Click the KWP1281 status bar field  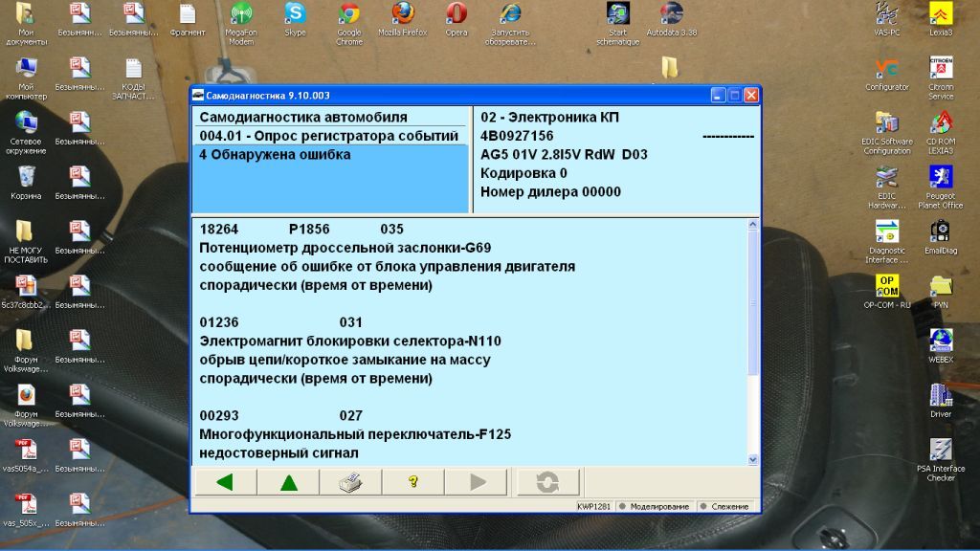pyautogui.click(x=593, y=507)
